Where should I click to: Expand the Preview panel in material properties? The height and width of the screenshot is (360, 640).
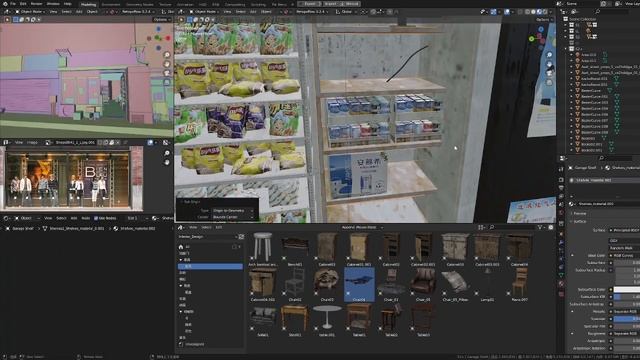click(580, 213)
